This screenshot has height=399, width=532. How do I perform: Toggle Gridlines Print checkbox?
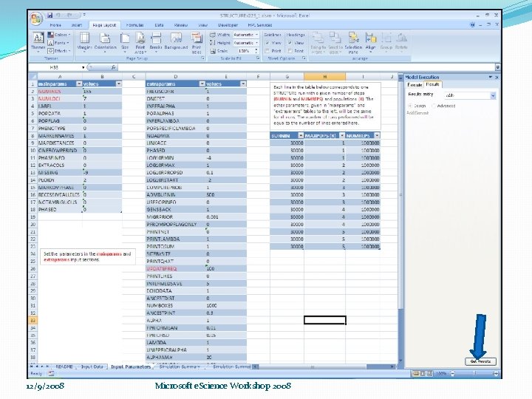(x=267, y=51)
